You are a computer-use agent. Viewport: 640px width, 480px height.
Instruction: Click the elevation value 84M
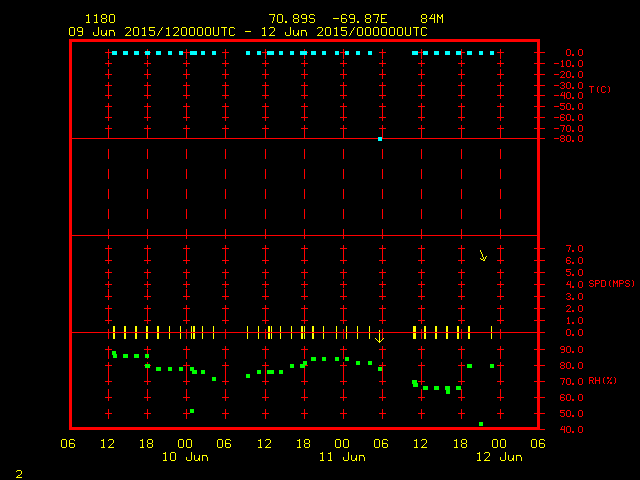click(x=432, y=19)
